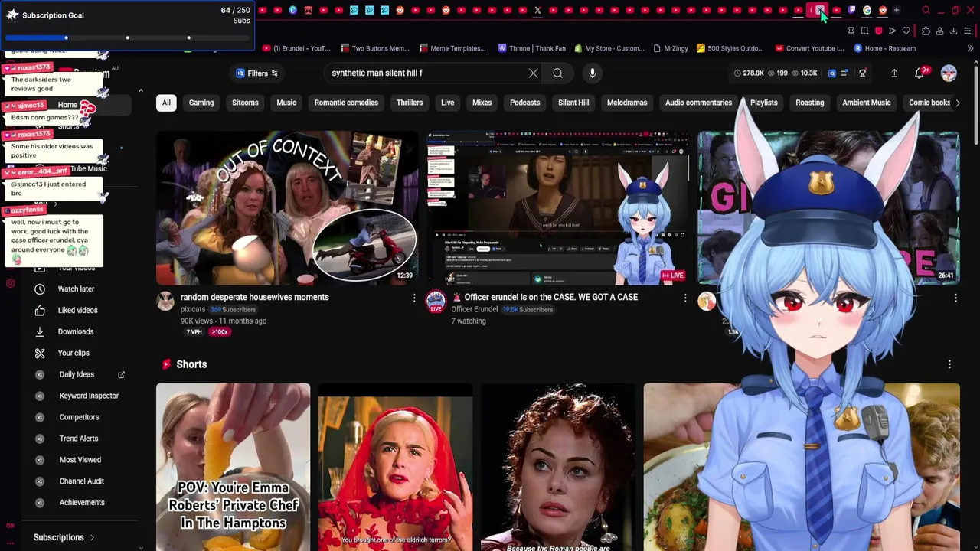Select the Gaming filter chip
Image resolution: width=980 pixels, height=551 pixels.
click(x=201, y=103)
